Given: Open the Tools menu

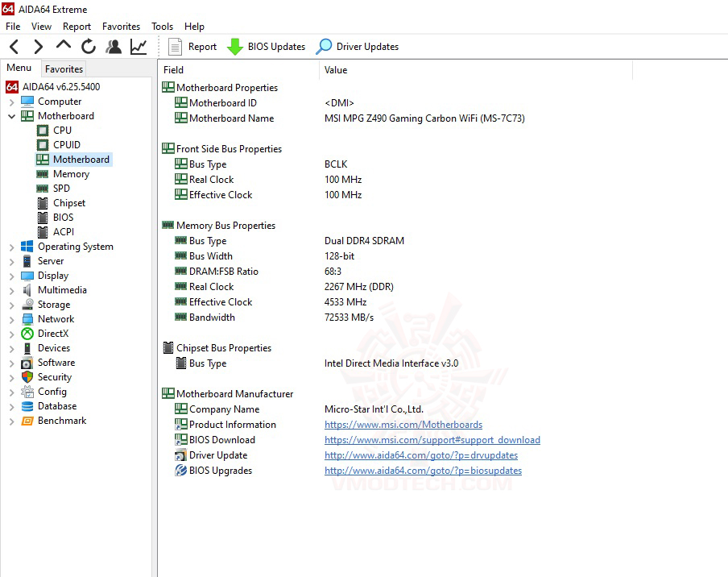Looking at the screenshot, I should pos(162,27).
